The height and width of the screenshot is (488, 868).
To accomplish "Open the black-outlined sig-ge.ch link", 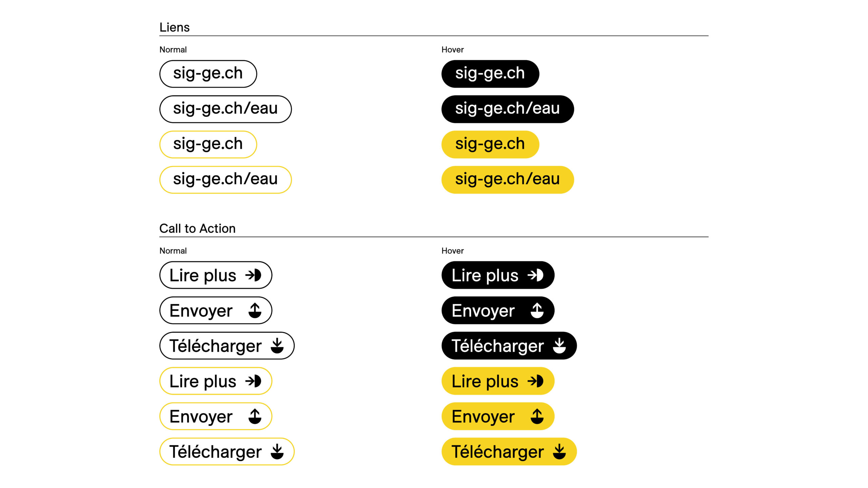I will click(x=208, y=74).
